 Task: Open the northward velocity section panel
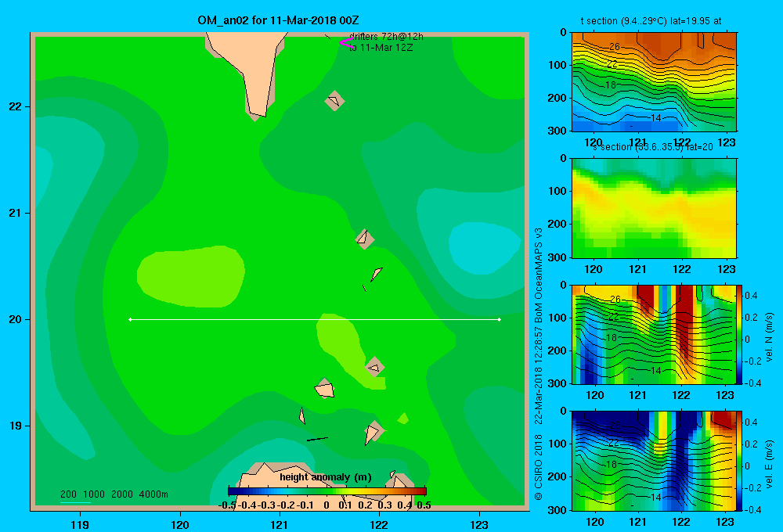[653, 334]
